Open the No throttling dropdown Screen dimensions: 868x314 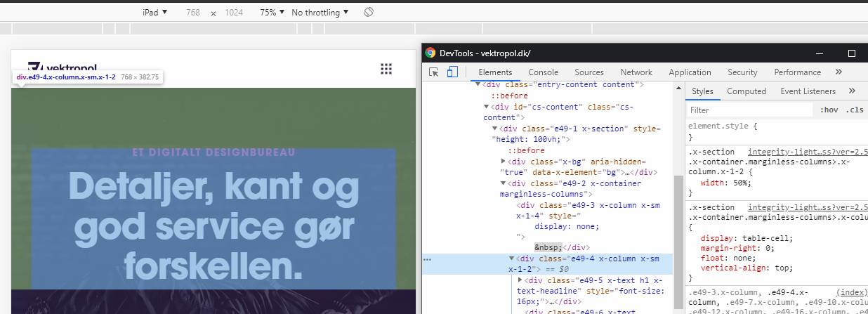(320, 13)
